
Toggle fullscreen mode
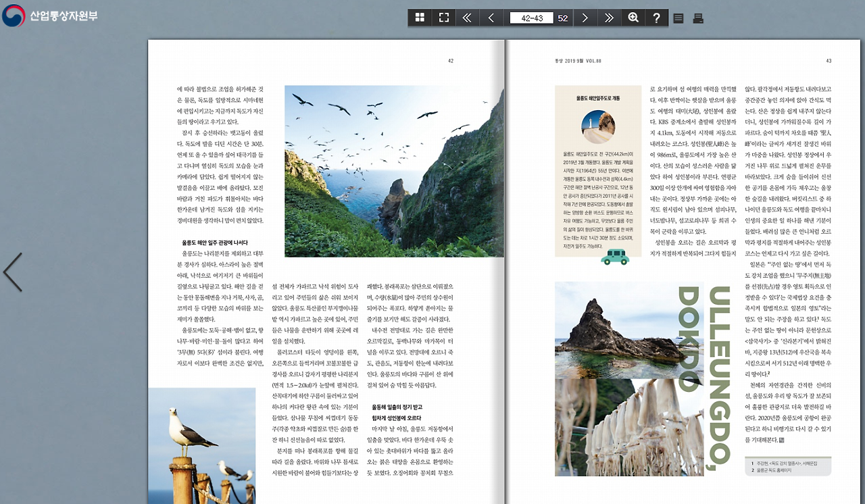click(x=443, y=18)
